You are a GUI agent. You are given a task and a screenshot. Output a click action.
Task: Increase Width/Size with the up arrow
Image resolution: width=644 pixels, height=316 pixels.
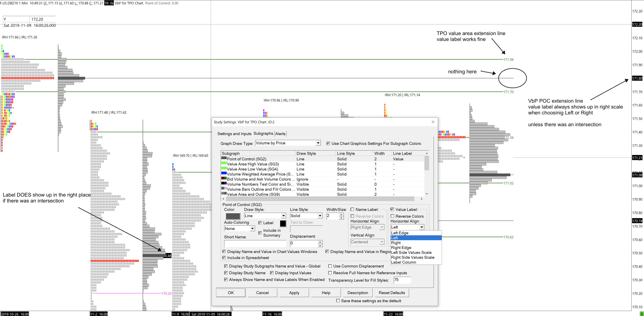[341, 214]
